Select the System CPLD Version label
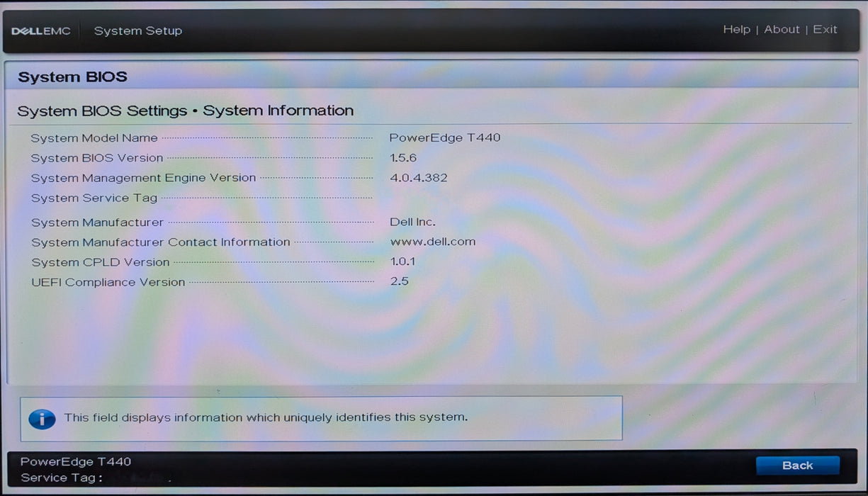Image resolution: width=868 pixels, height=496 pixels. pyautogui.click(x=101, y=262)
